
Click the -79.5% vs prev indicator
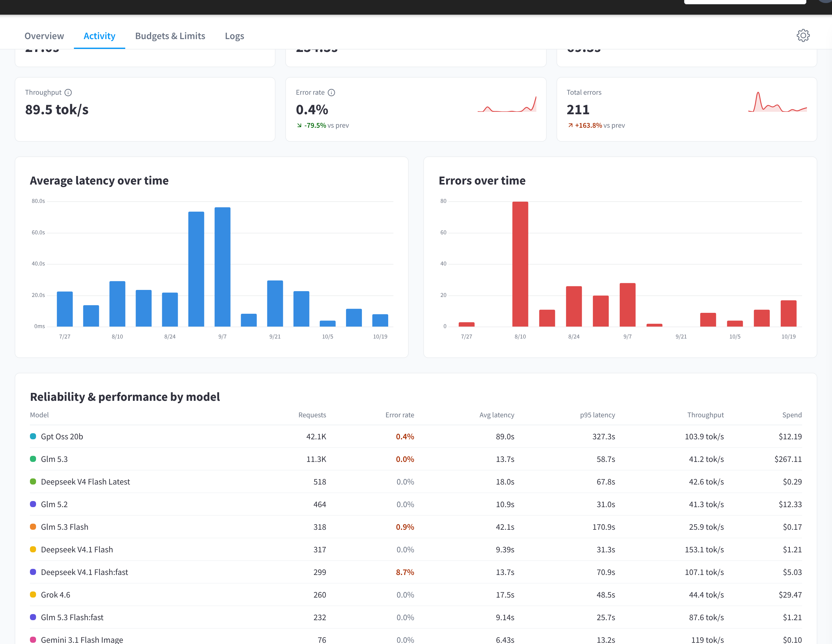323,125
